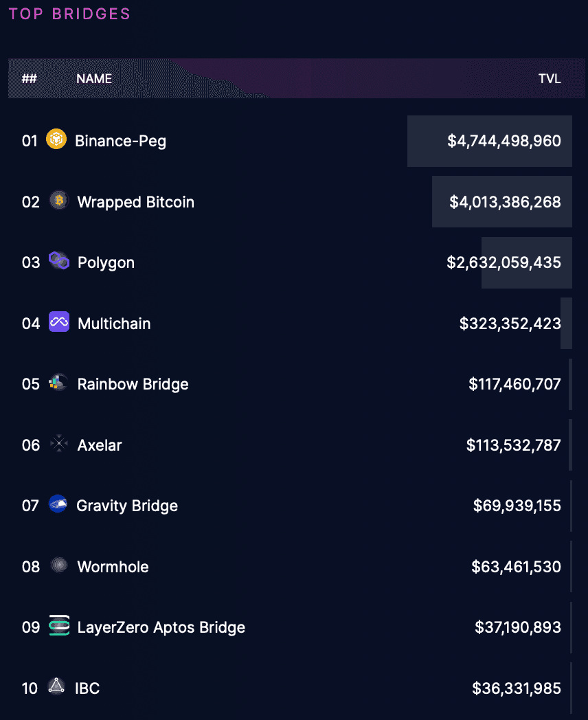
Task: Click the Multichain purple icon
Action: [59, 322]
